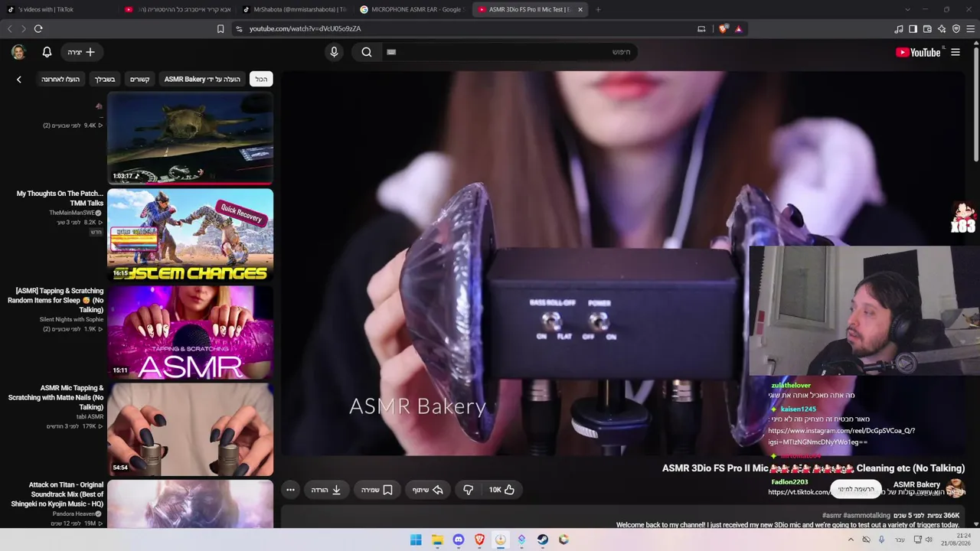Close the ASMR 3Dio FS Pro II tab
Viewport: 980px width, 551px height.
(580, 9)
